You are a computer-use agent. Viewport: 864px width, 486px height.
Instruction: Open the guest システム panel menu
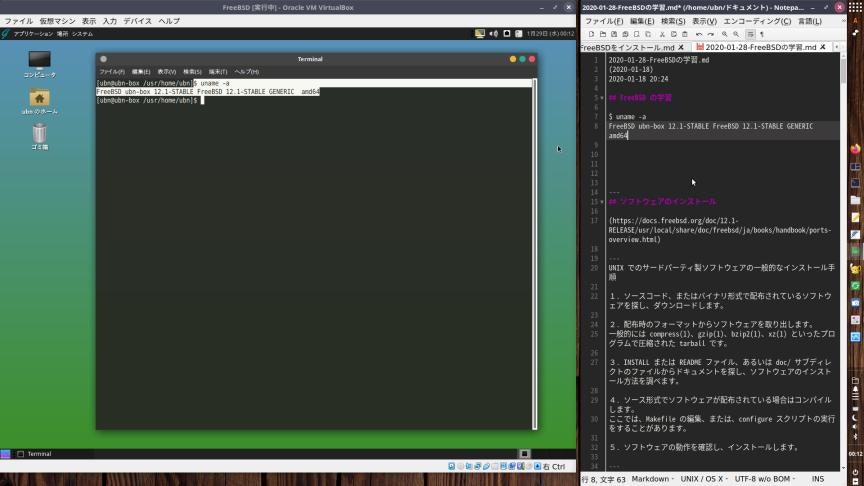[x=82, y=34]
